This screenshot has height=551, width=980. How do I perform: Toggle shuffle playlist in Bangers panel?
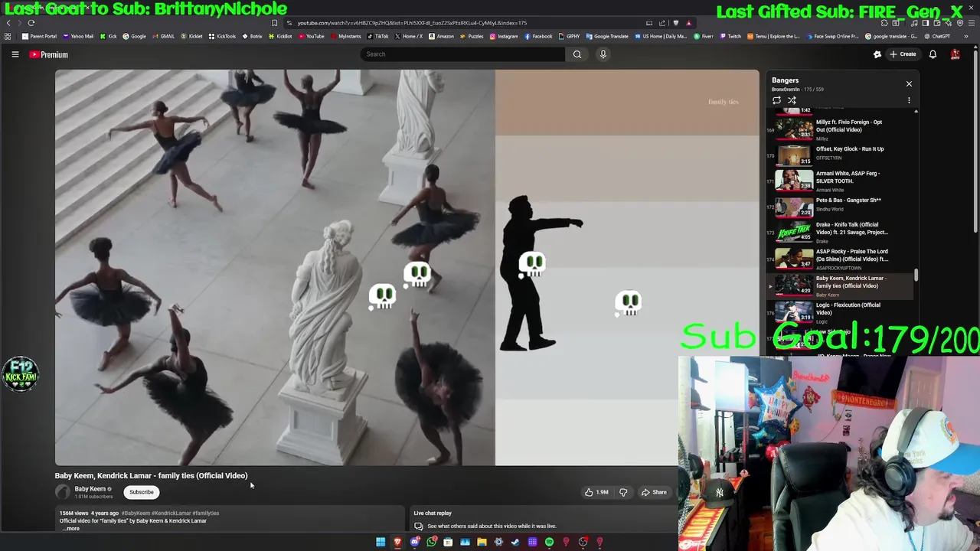pyautogui.click(x=792, y=100)
